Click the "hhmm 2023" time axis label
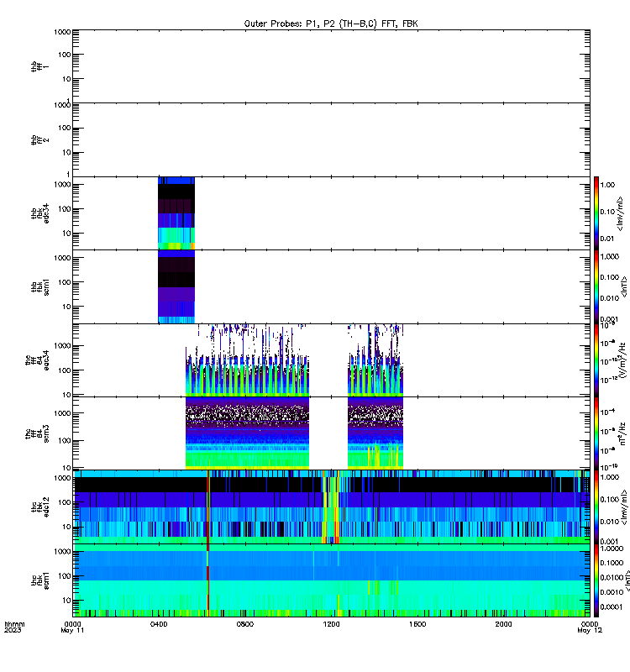This screenshot has width=630, height=672. pos(14,627)
